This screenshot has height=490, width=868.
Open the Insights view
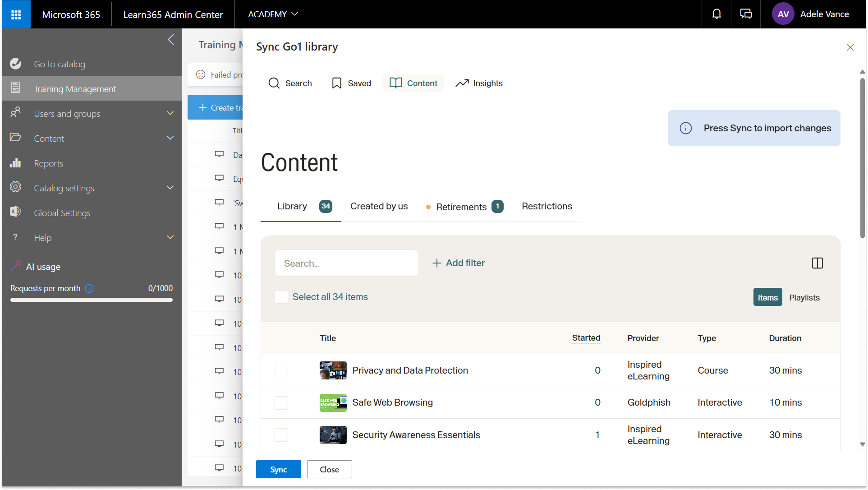(x=479, y=83)
